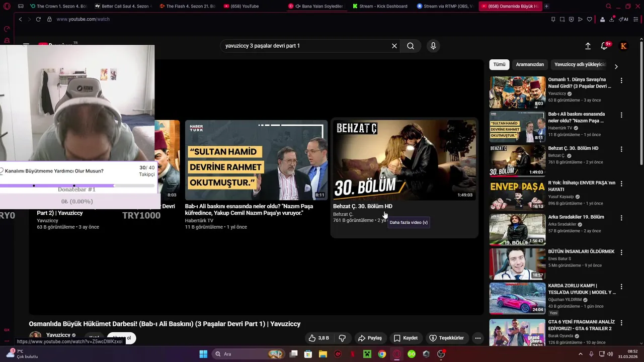Show next filter chips with right chevron
The width and height of the screenshot is (644, 362).
point(616,66)
